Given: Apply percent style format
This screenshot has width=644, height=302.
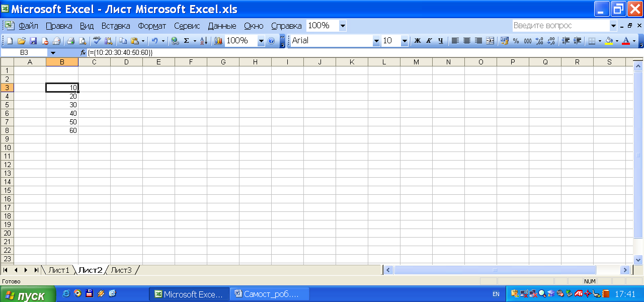Looking at the screenshot, I should pos(516,41).
